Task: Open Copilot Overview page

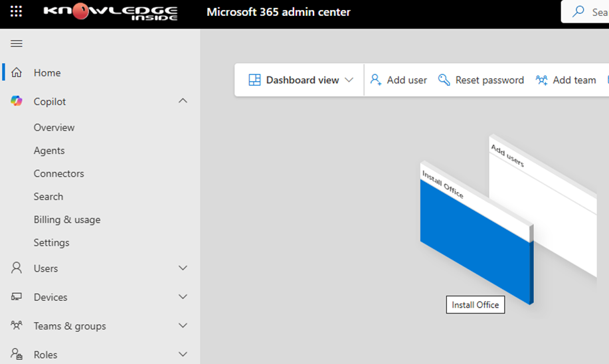Action: tap(54, 128)
